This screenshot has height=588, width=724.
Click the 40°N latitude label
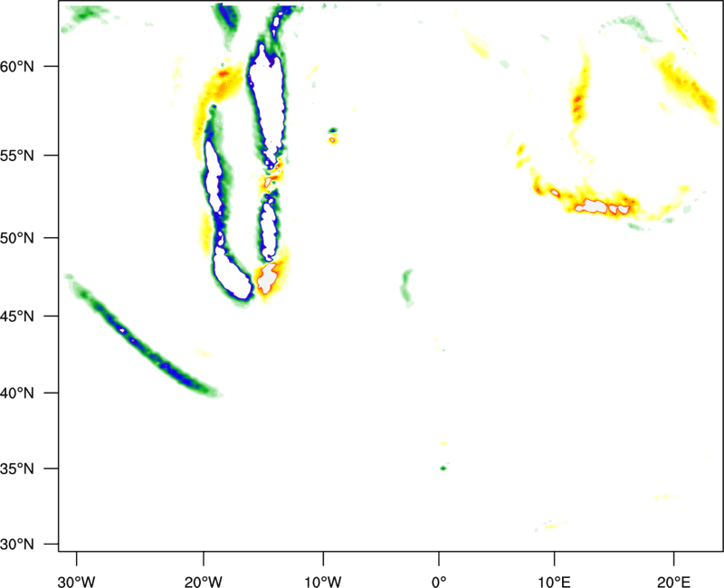(17, 394)
